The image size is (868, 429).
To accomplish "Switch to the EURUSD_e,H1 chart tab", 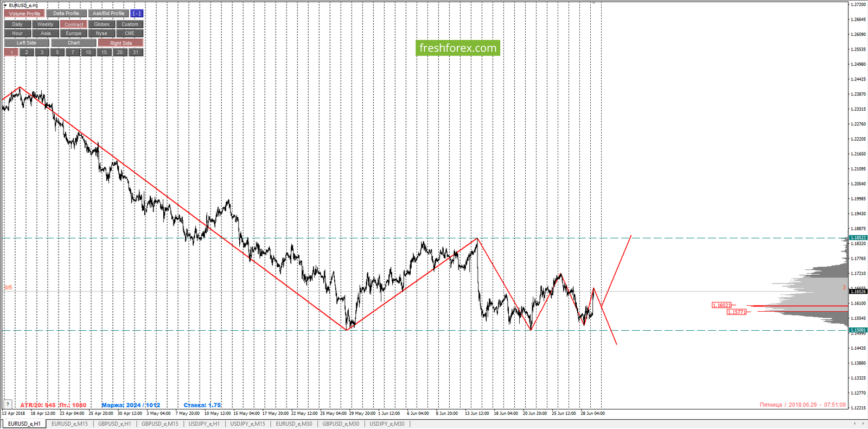I will (24, 424).
